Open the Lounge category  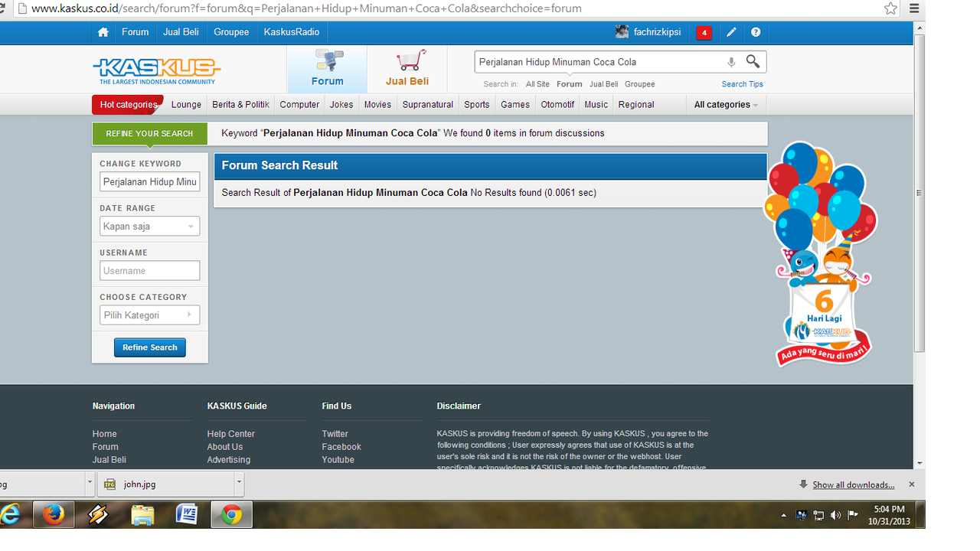(x=186, y=105)
